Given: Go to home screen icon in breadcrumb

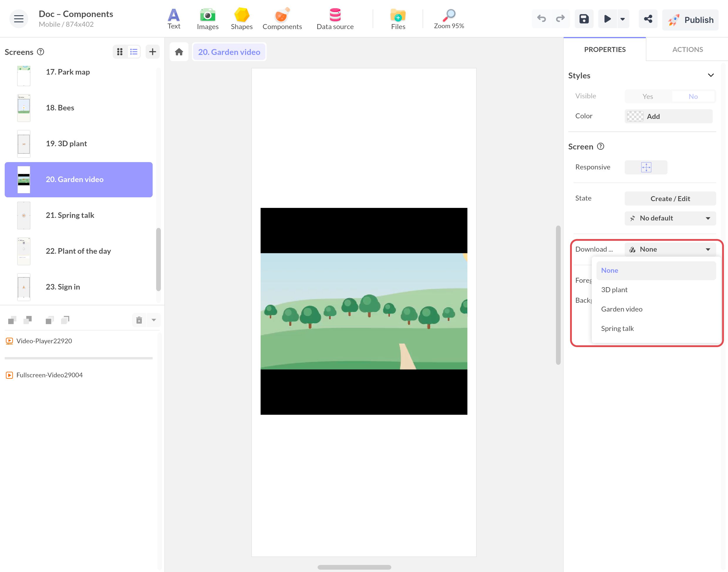Looking at the screenshot, I should 179,52.
